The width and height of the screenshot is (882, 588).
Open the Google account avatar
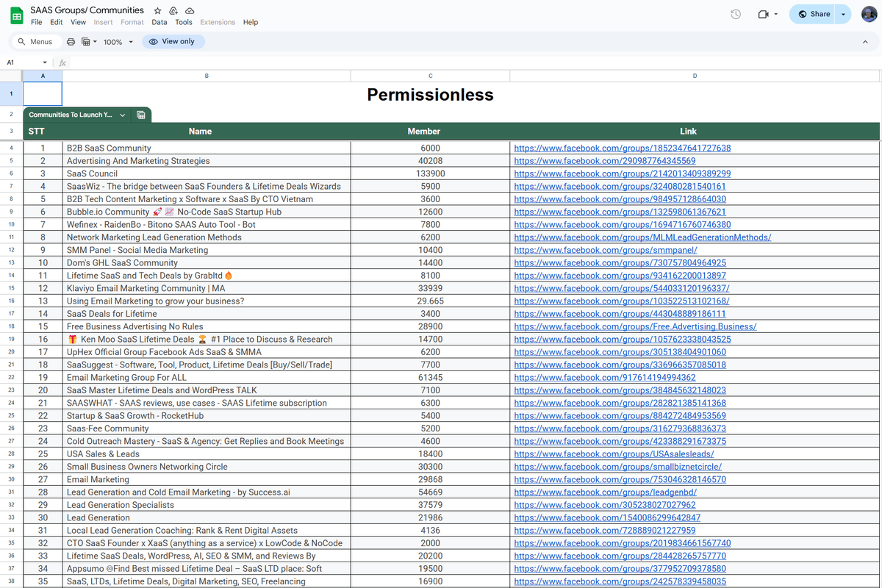coord(870,14)
